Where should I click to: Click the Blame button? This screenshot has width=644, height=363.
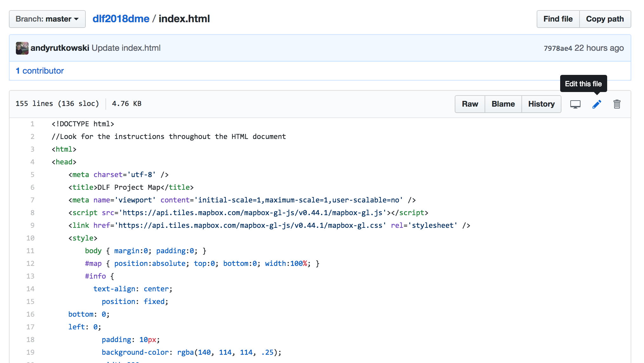tap(503, 104)
